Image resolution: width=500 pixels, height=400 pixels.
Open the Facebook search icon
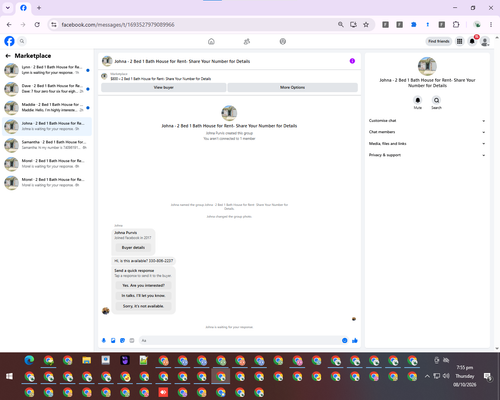click(x=22, y=41)
